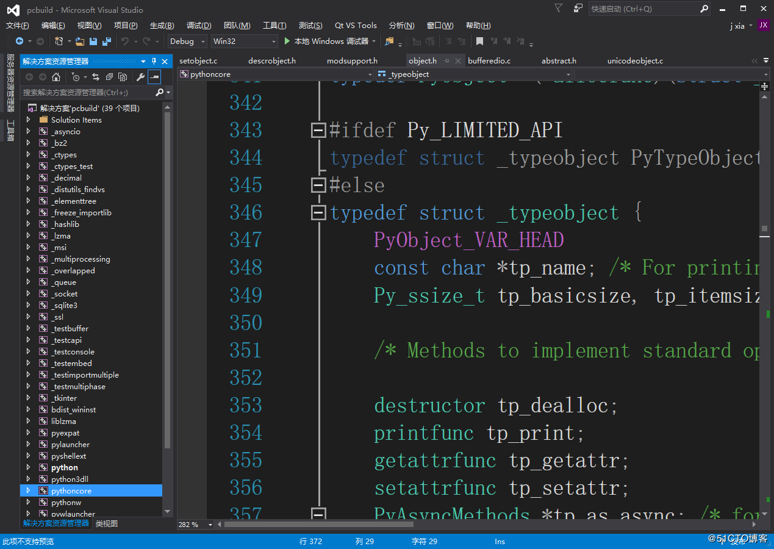
Task: Click Collapse All icon in Solution Explorer
Action: tap(109, 77)
